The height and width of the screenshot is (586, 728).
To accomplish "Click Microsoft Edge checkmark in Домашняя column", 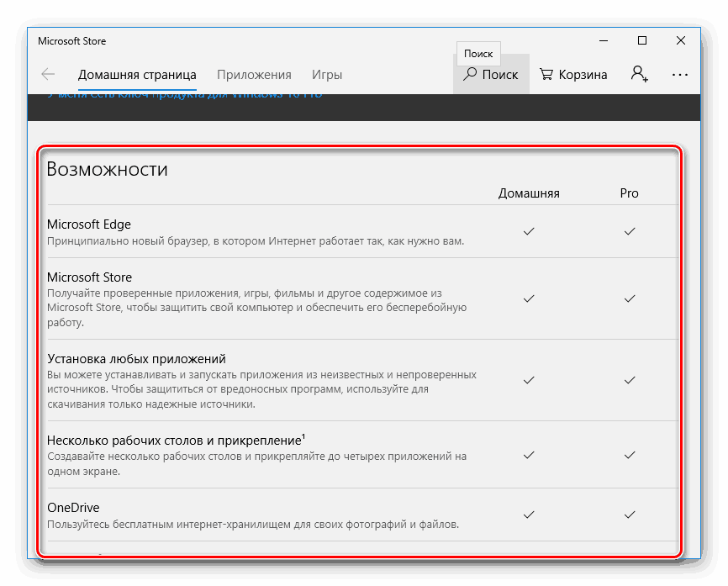I will (529, 231).
